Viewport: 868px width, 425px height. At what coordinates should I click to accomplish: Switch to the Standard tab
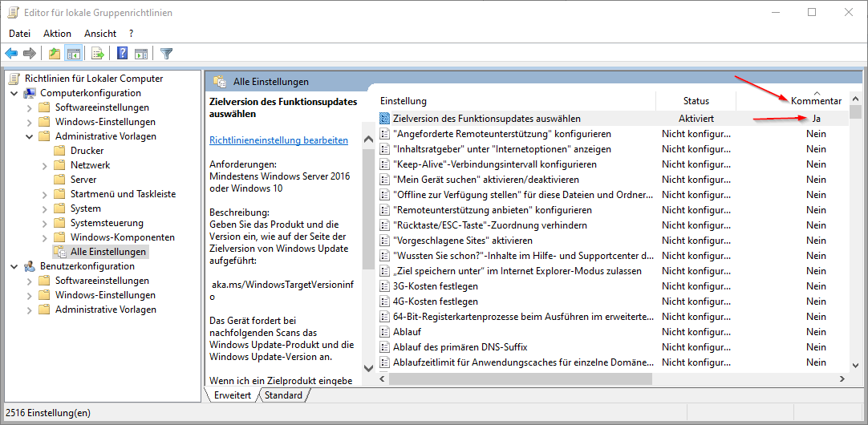[x=283, y=395]
